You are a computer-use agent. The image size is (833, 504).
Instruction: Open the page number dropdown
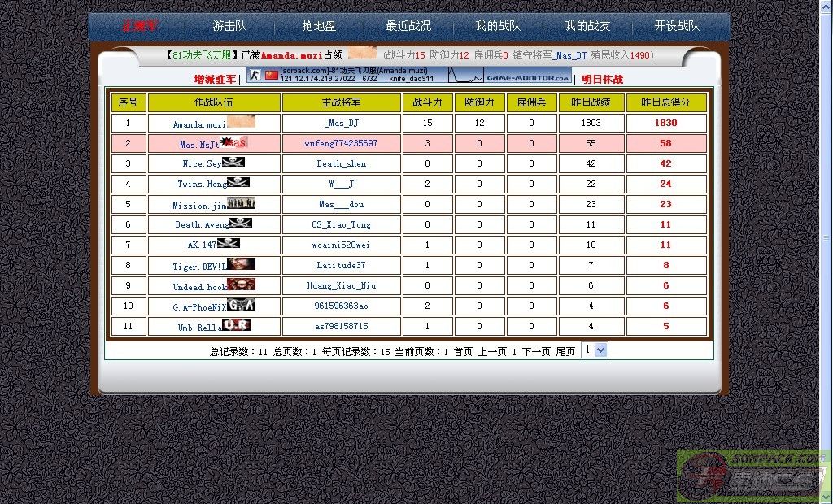point(595,350)
